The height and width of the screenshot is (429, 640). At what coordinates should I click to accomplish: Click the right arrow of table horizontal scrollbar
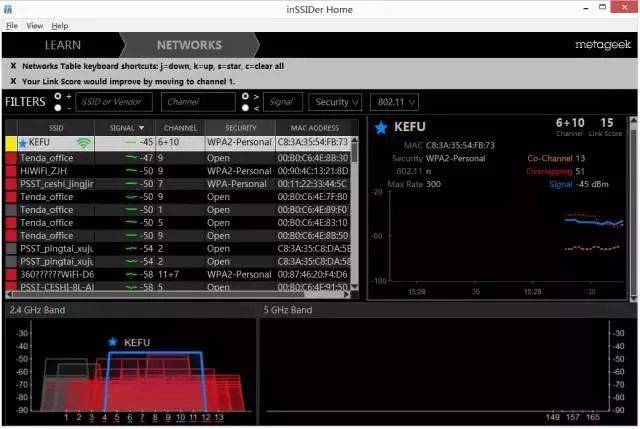click(347, 294)
